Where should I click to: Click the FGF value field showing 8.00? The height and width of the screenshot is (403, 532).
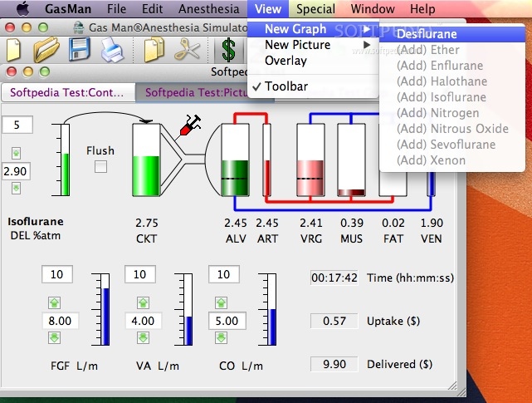(59, 321)
